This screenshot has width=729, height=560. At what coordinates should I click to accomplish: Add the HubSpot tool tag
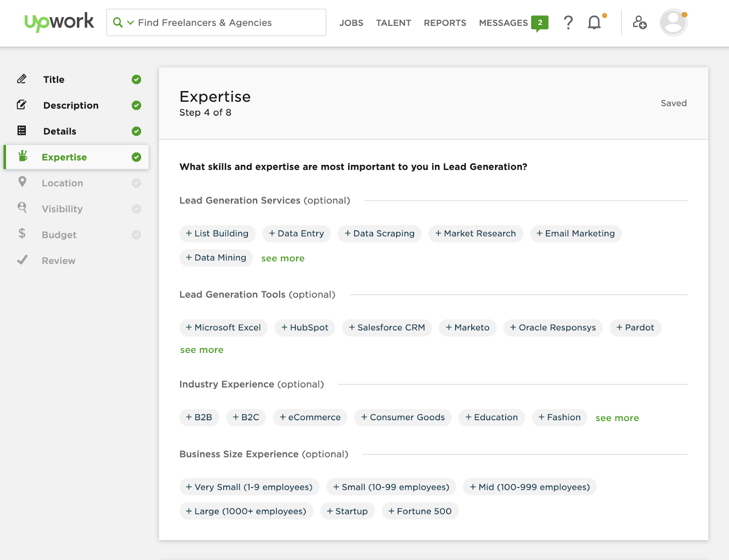click(304, 328)
